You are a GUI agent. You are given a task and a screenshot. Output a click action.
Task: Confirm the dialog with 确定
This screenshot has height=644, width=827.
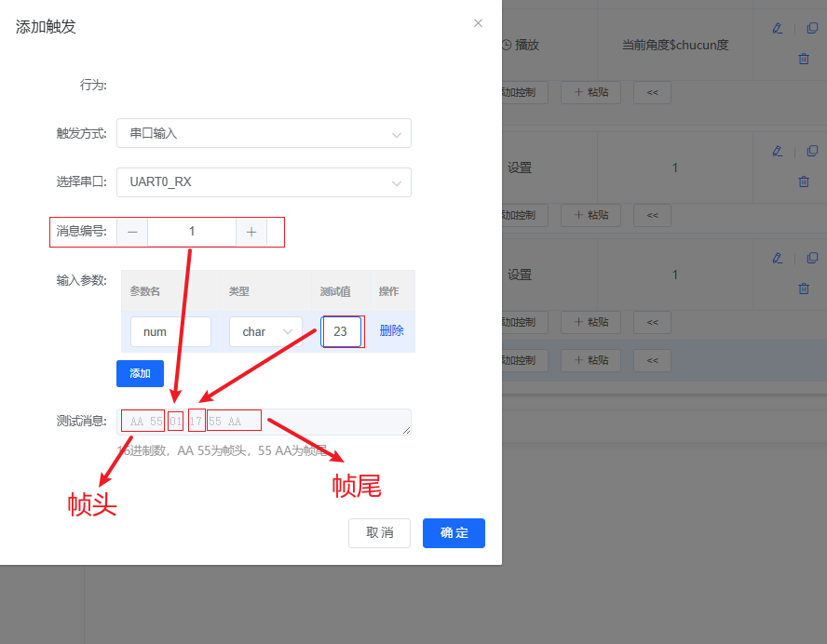[x=454, y=533]
